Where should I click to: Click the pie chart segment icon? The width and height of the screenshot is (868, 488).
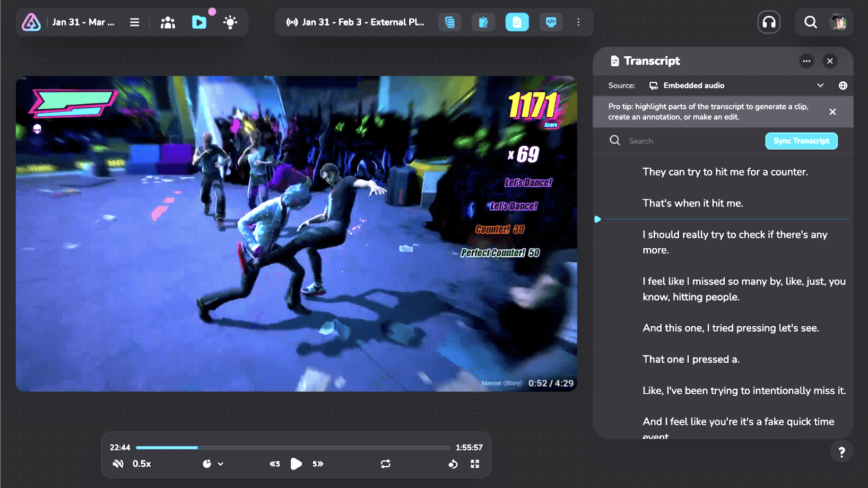point(207,464)
